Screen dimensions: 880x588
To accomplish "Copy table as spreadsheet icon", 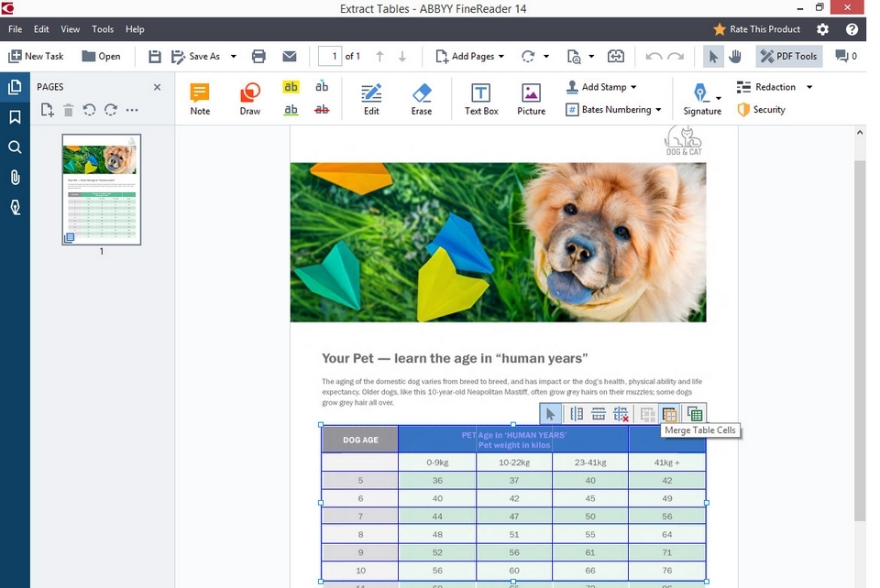I will [x=695, y=414].
